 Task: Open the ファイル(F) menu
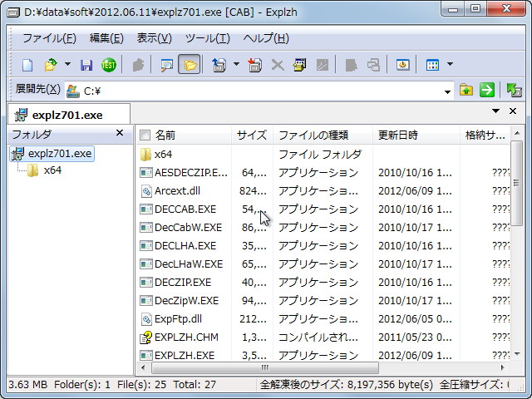50,38
